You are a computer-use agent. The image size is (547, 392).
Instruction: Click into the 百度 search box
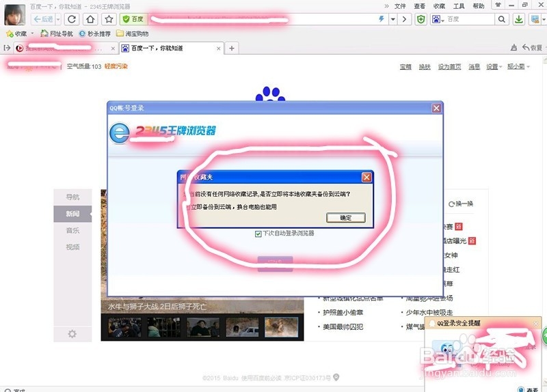pos(470,19)
